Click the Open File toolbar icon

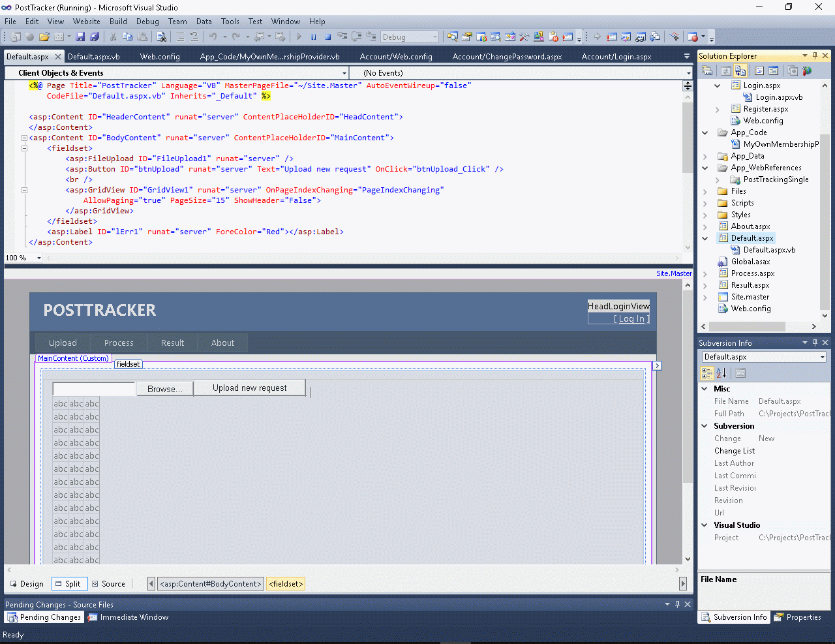44,37
